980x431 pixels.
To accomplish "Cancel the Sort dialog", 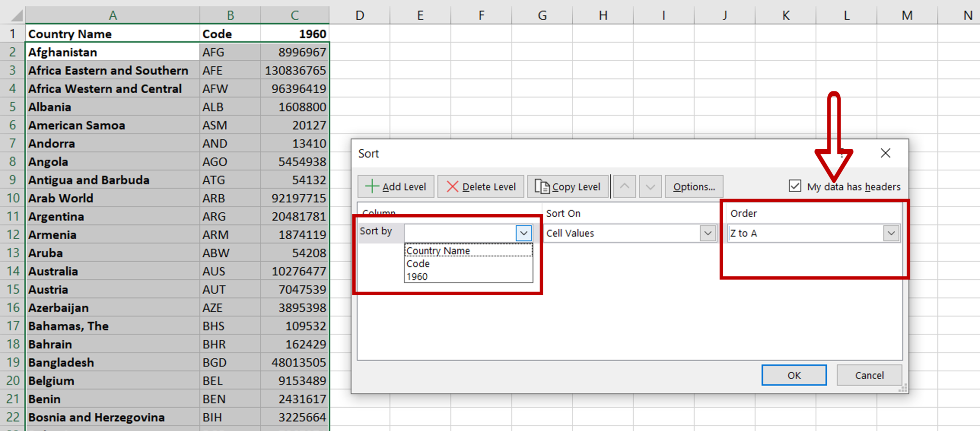I will click(x=869, y=375).
